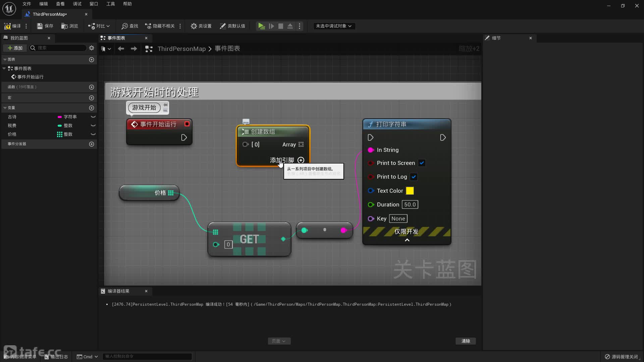This screenshot has height=362, width=644.
Task: Save the blueprint with 保存 icon
Action: click(x=45, y=26)
